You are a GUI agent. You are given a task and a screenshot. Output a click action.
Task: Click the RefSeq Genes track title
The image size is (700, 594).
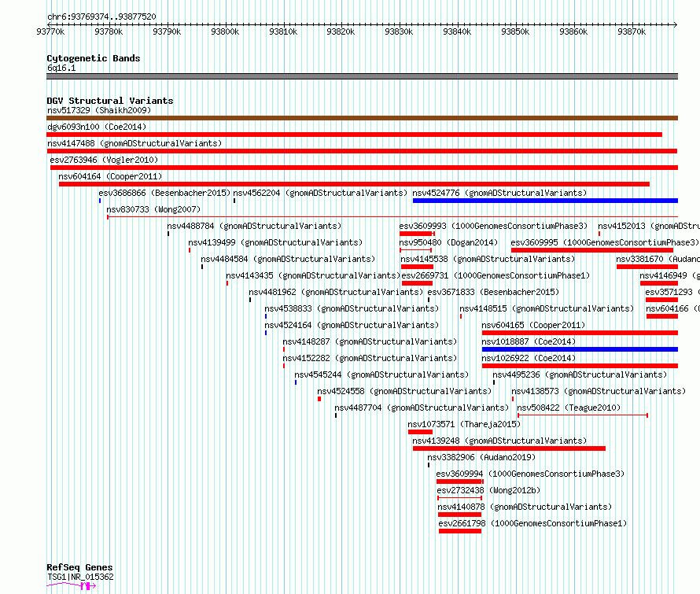tap(79, 567)
